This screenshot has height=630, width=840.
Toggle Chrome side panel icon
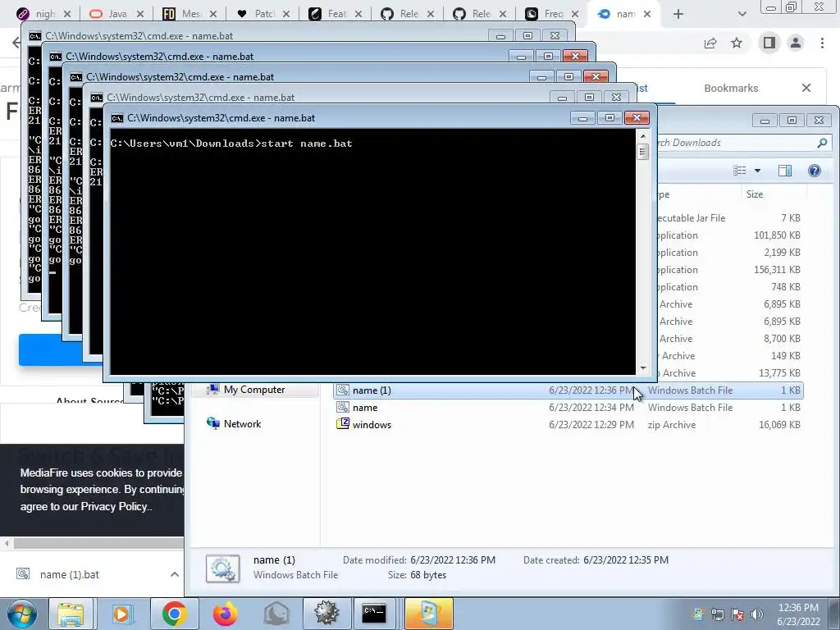point(769,43)
